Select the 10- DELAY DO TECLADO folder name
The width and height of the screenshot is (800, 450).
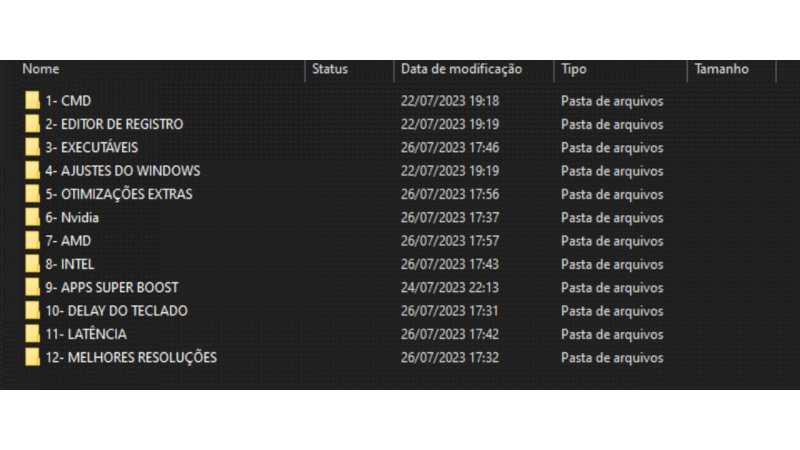pos(116,311)
